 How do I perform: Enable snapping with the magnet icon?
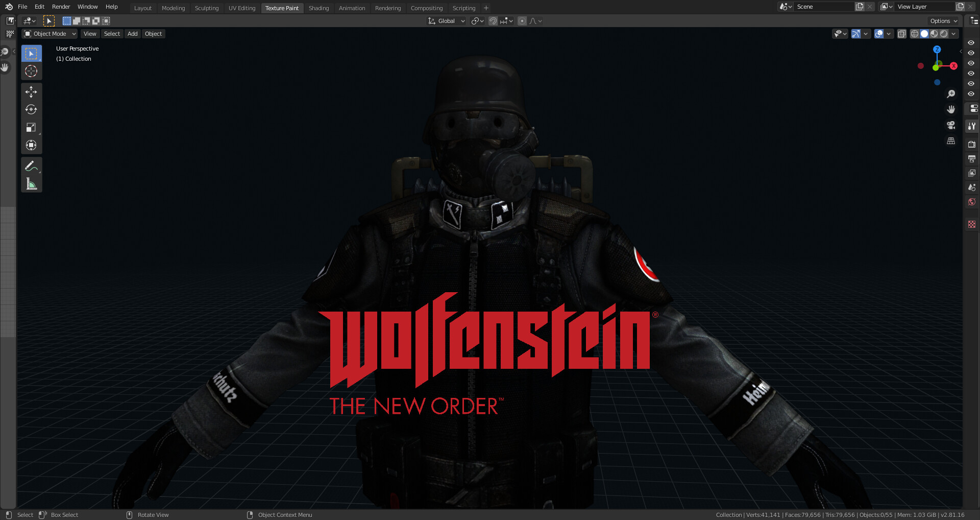tap(493, 21)
